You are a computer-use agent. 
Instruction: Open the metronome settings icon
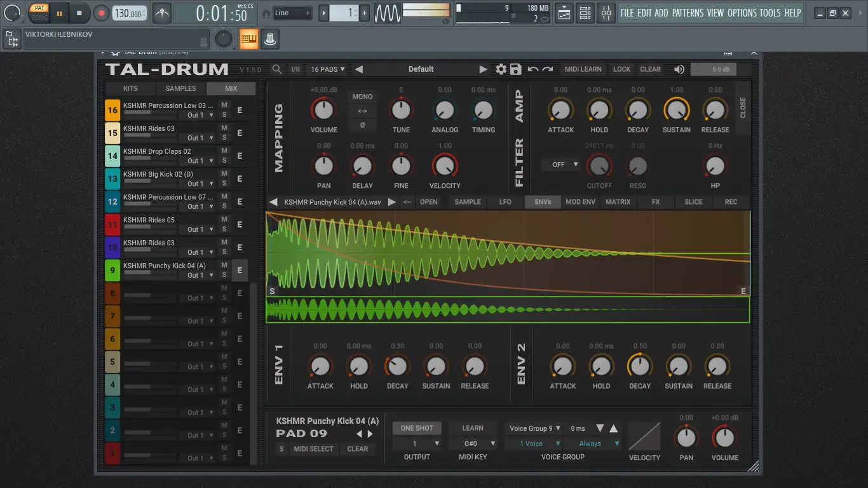pos(162,13)
